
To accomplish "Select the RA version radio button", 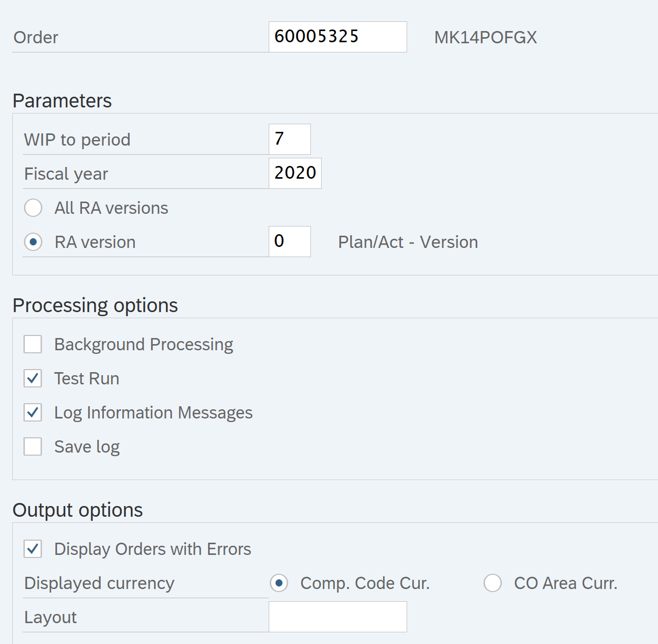I will click(x=33, y=242).
